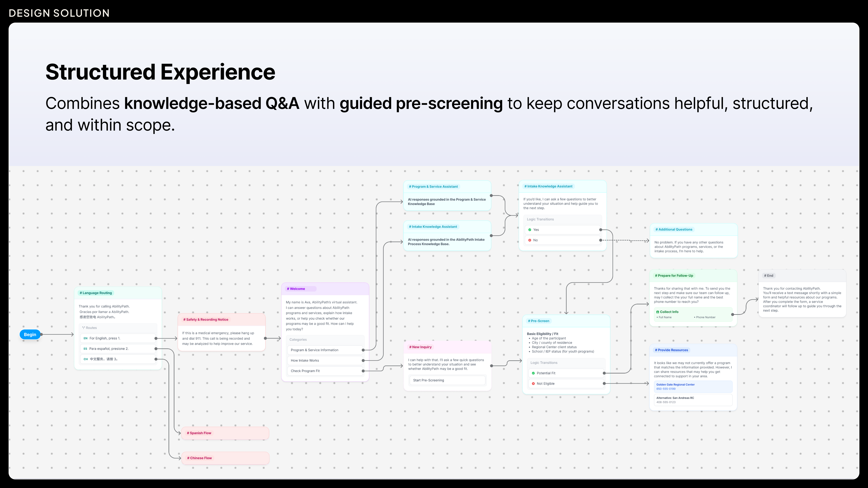Image resolution: width=868 pixels, height=488 pixels.
Task: Select the 'No' logic transition row
Action: coord(563,240)
